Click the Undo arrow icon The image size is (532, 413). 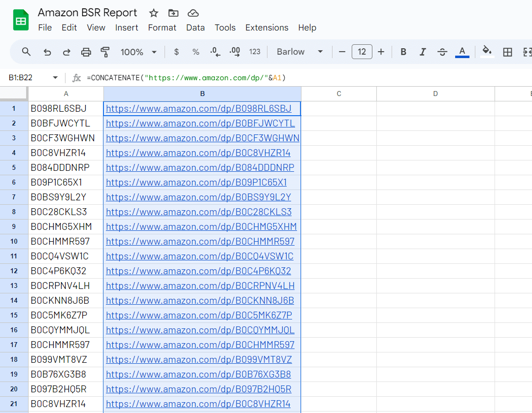click(47, 52)
